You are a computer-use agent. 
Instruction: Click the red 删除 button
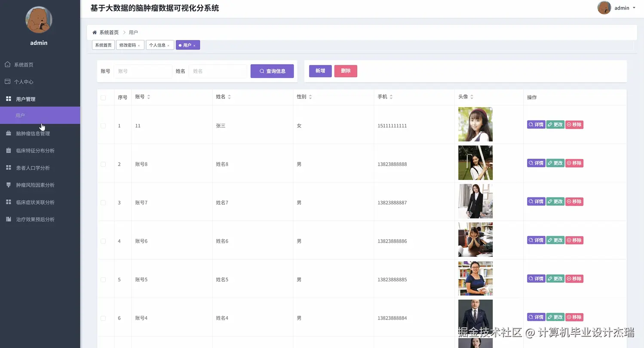coord(346,71)
